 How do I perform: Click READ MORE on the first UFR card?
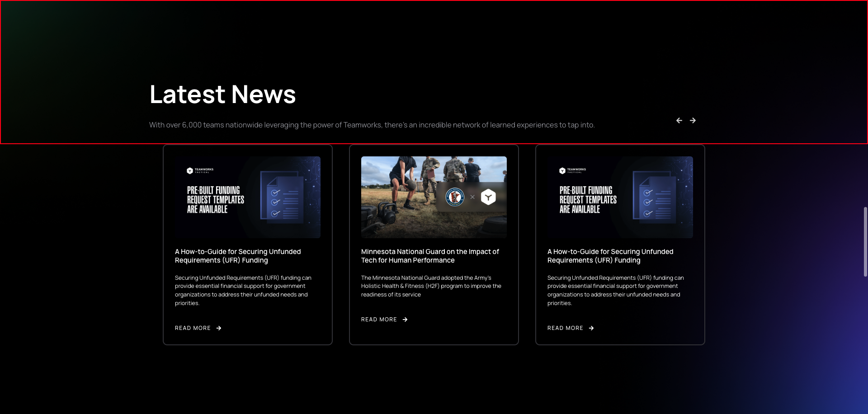(193, 328)
